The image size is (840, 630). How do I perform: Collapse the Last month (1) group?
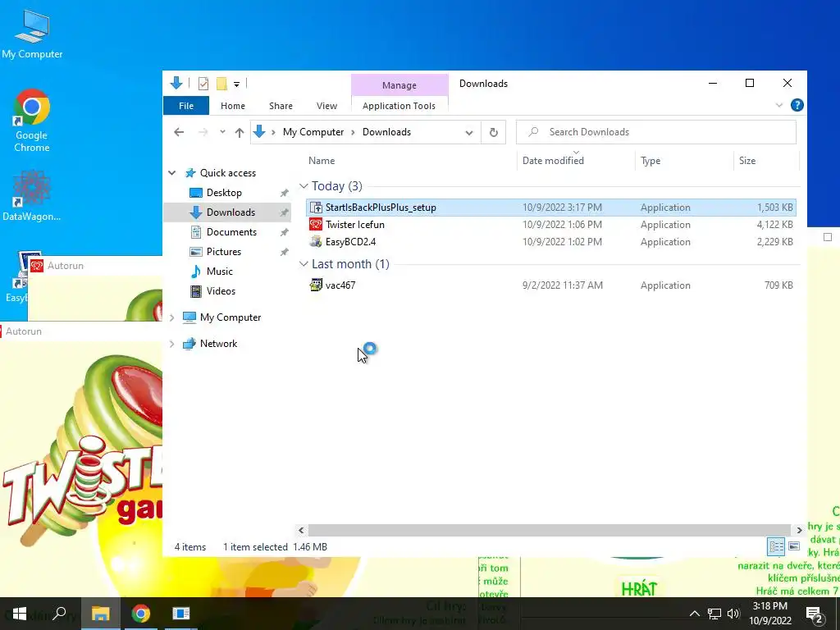tap(304, 264)
